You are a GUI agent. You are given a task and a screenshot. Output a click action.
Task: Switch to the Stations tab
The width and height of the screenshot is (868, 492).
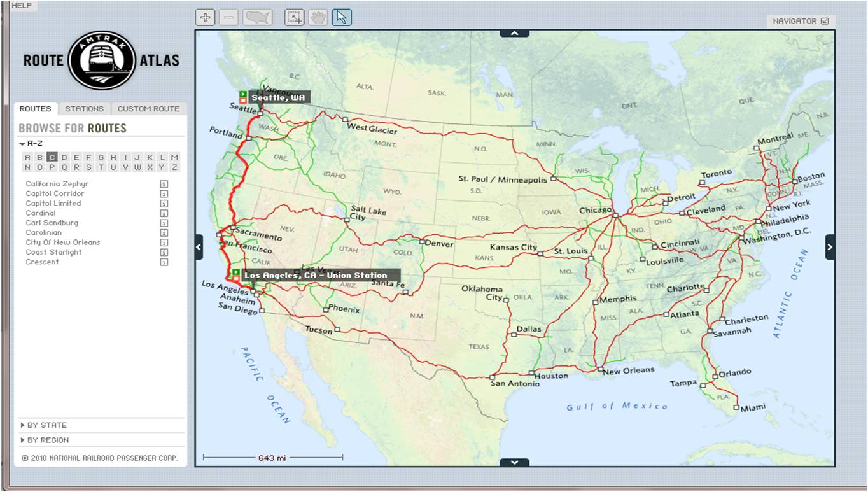click(x=84, y=109)
